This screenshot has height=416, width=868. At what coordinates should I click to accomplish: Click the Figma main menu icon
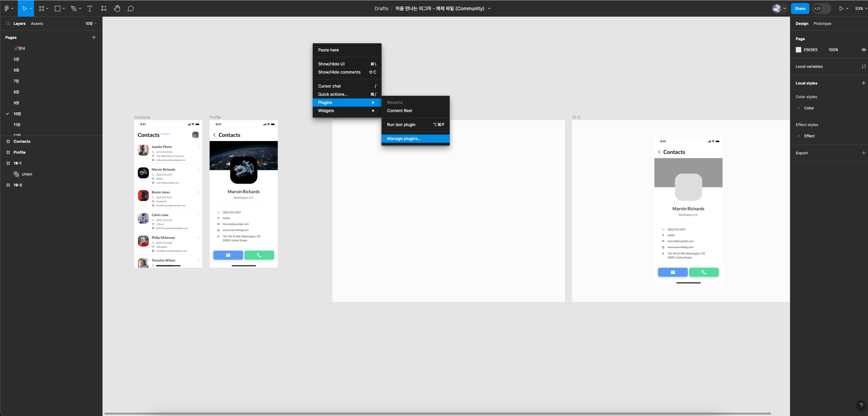click(7, 9)
